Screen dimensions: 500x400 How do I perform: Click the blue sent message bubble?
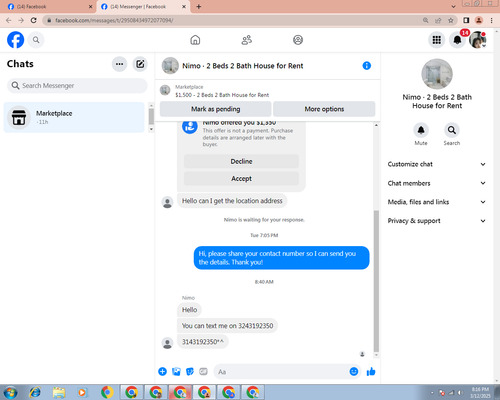tap(281, 258)
